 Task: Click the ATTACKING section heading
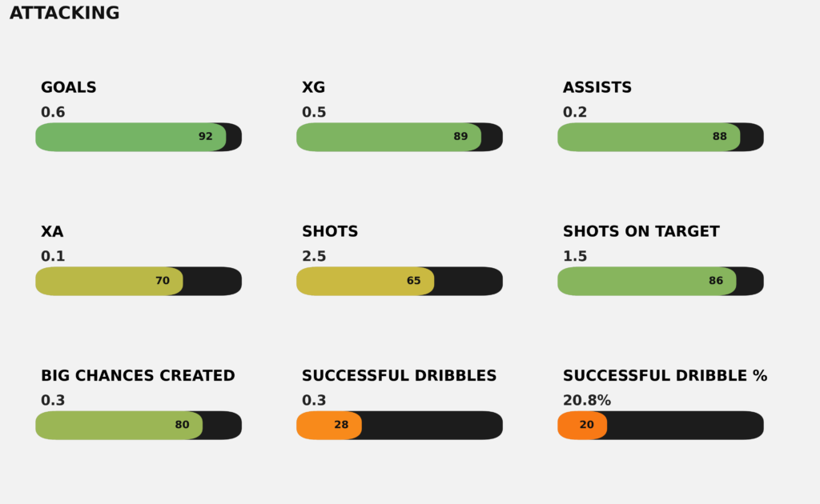[64, 13]
